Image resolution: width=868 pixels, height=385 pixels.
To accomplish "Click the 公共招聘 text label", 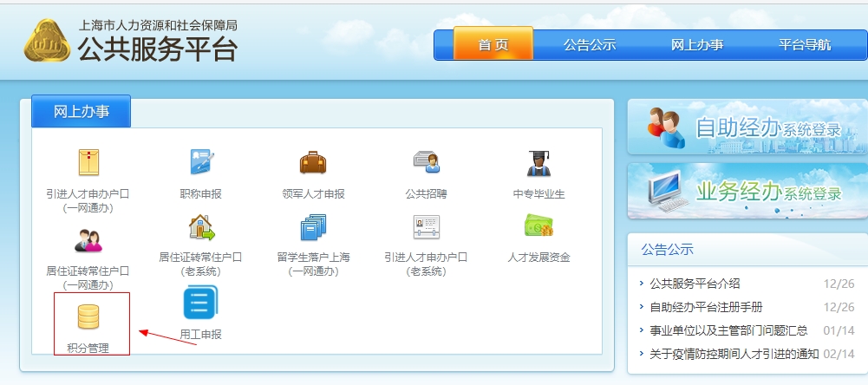I will coord(427,194).
